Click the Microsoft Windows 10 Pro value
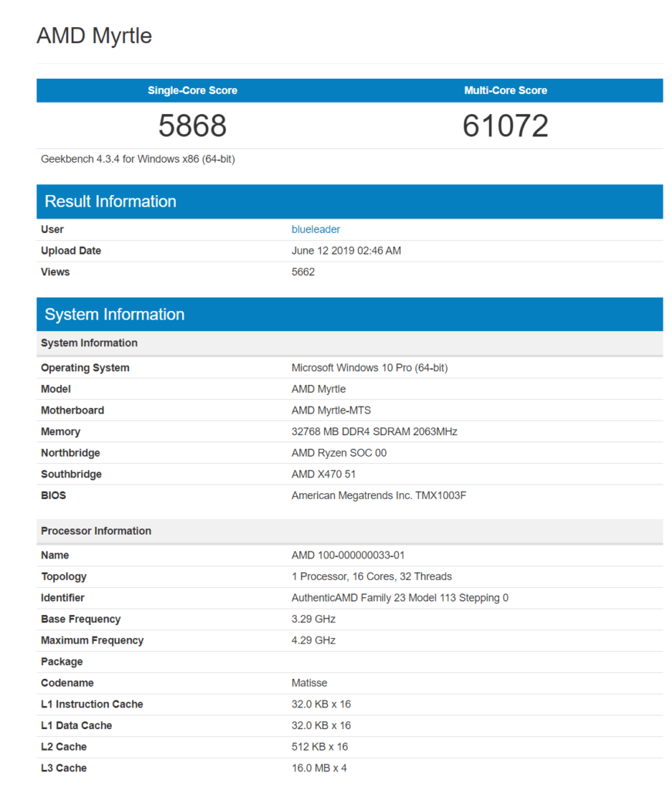This screenshot has height=790, width=672. 369,368
